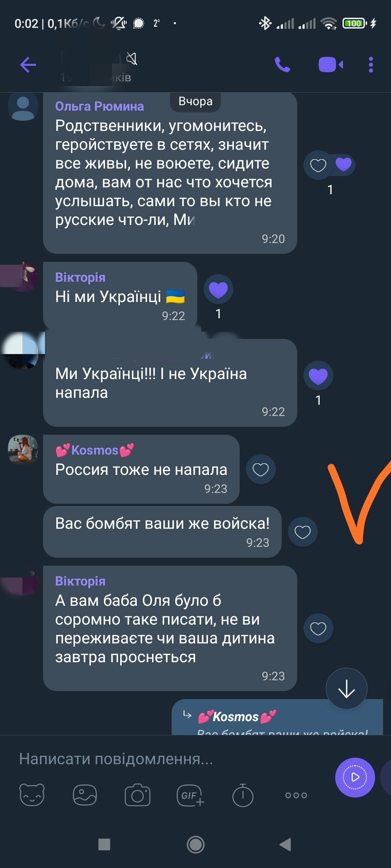Show more attachment options (three circles)

(x=296, y=795)
